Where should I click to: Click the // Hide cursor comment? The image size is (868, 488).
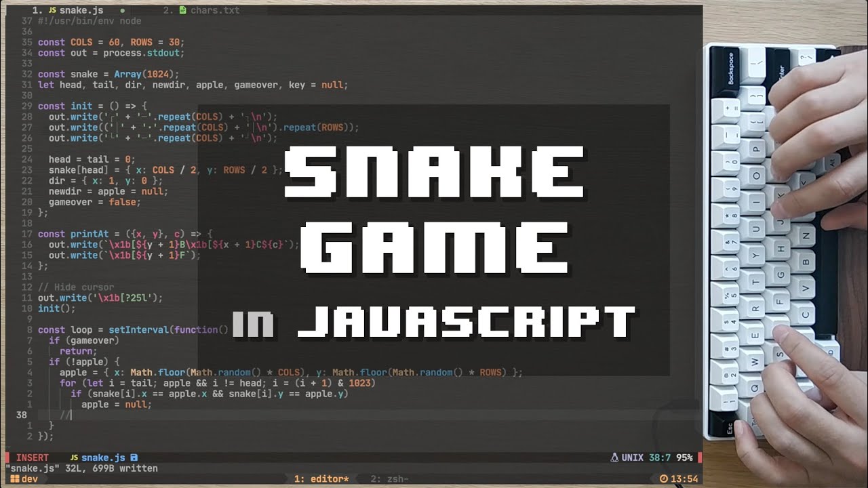76,287
